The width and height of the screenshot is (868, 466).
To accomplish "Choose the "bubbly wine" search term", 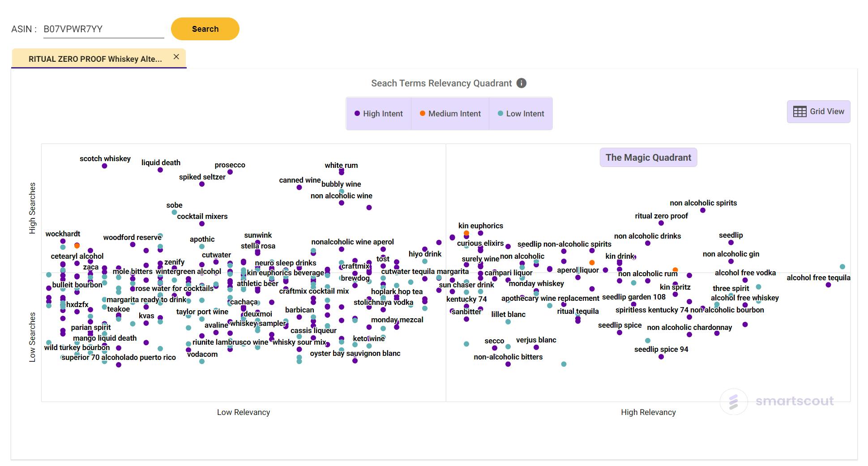I will point(341,184).
